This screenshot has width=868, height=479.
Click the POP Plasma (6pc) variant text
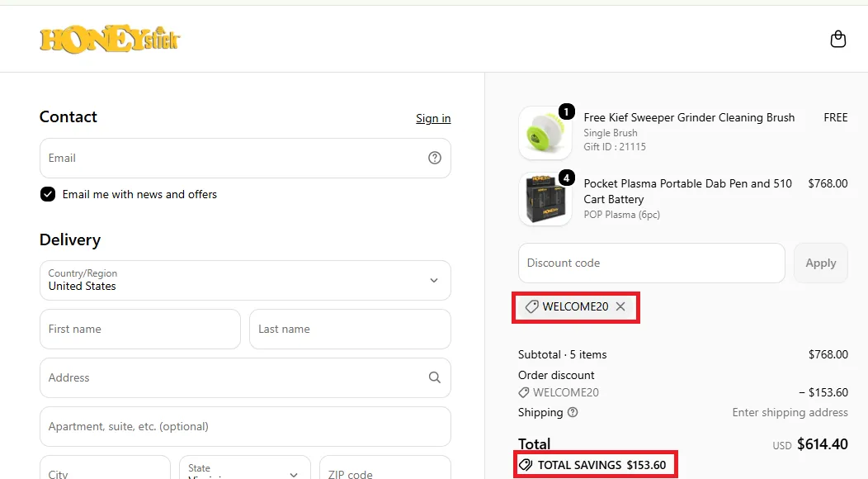(x=621, y=215)
